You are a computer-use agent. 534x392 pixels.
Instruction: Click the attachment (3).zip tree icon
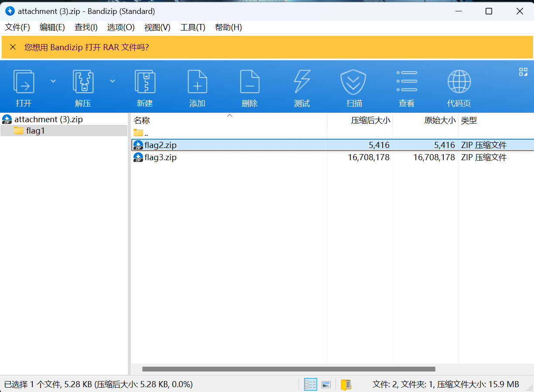pos(7,119)
